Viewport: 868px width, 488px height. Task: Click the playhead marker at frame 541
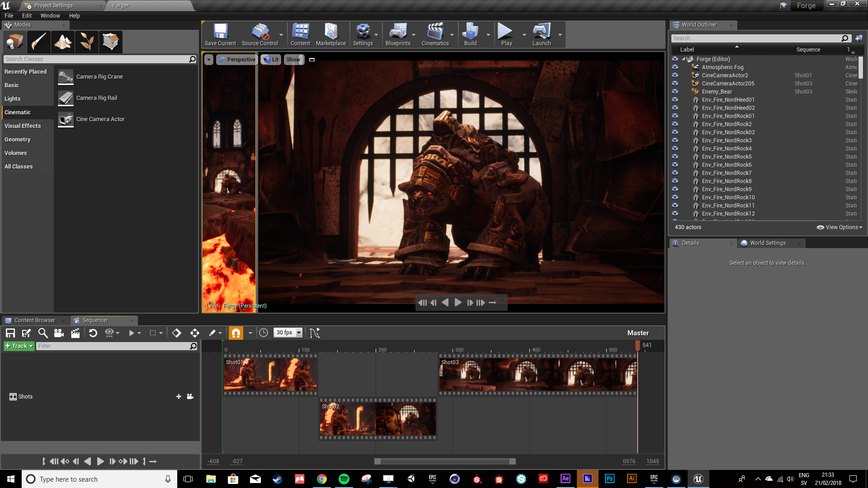(637, 345)
